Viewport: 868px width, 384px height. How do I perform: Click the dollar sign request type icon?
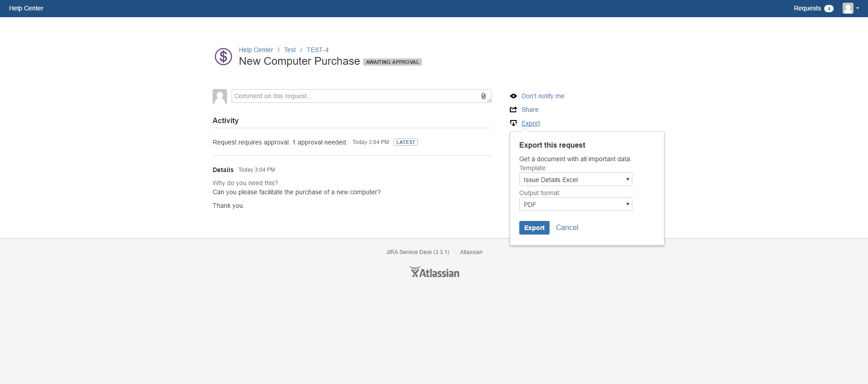click(x=223, y=57)
